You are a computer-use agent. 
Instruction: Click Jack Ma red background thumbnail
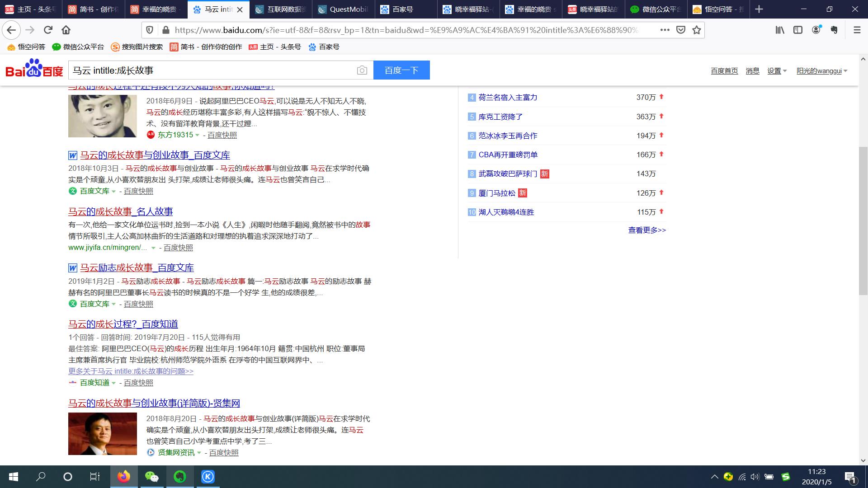point(102,434)
